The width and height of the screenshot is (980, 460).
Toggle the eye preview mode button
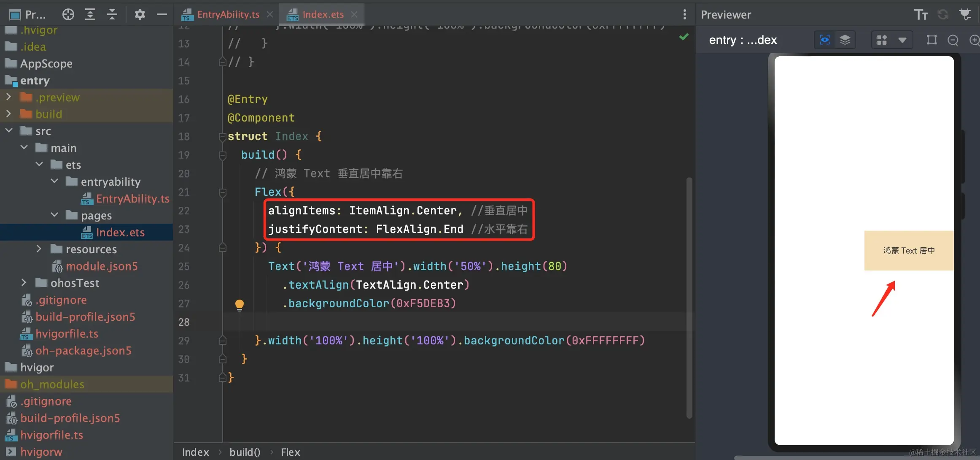pyautogui.click(x=824, y=40)
